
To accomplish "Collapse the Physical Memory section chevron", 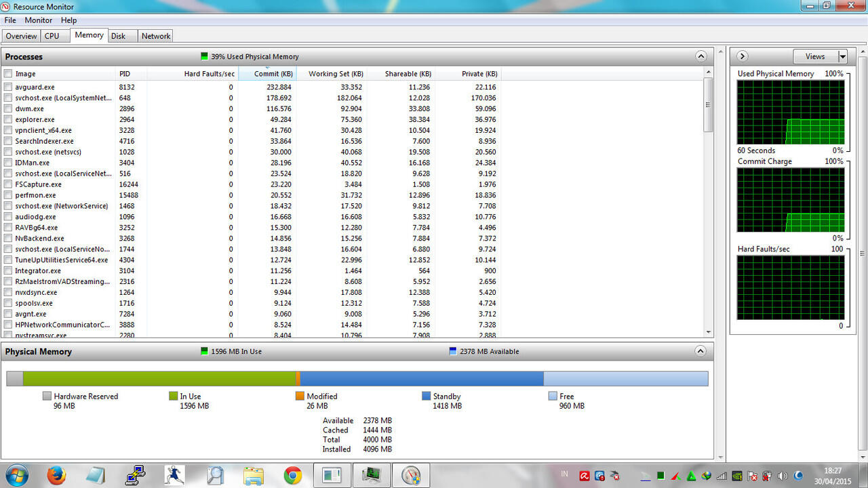I will 701,351.
